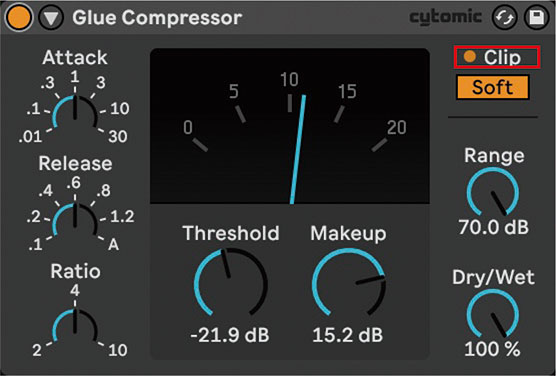The width and height of the screenshot is (556, 376).
Task: Select the 15.2 dB makeup value
Action: [x=348, y=336]
